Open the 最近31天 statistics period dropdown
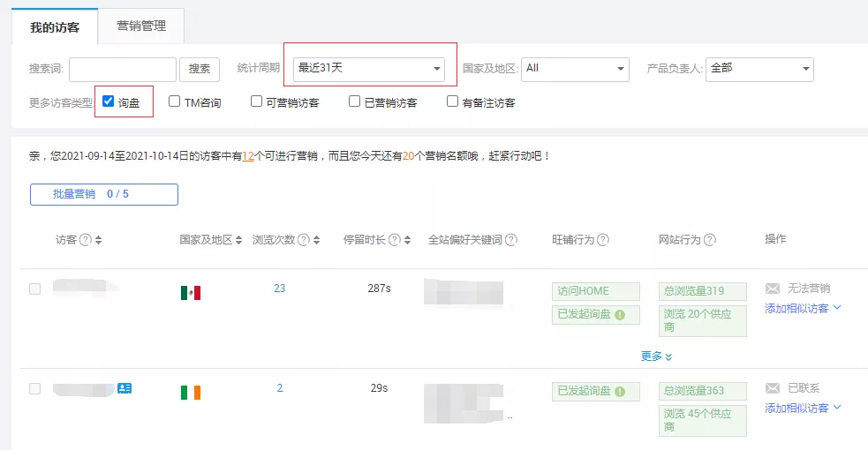 click(x=369, y=69)
